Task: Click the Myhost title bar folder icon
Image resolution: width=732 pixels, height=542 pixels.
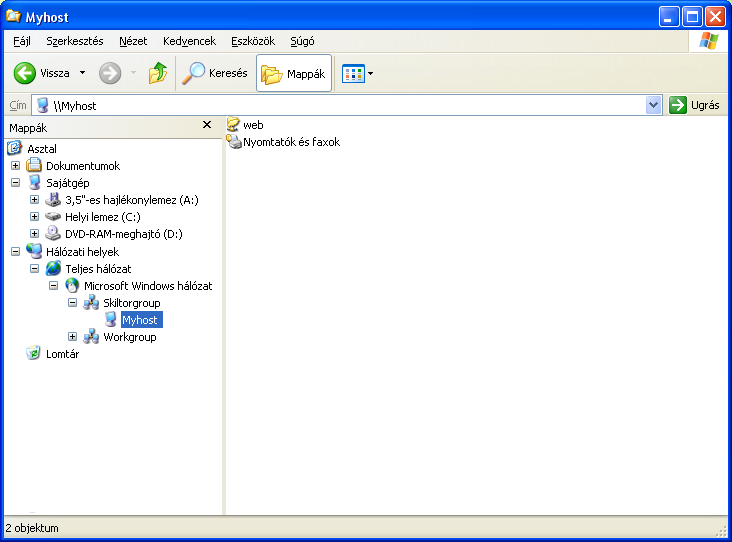Action: pyautogui.click(x=13, y=16)
